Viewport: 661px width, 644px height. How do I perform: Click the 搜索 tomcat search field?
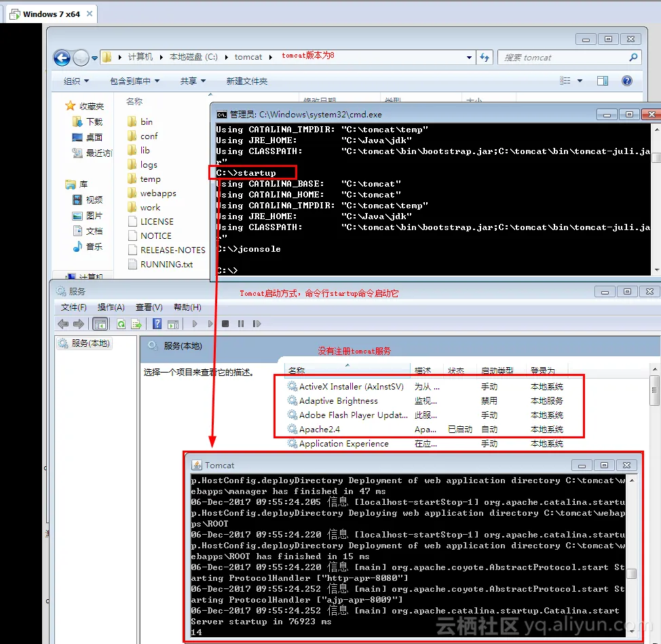point(563,58)
